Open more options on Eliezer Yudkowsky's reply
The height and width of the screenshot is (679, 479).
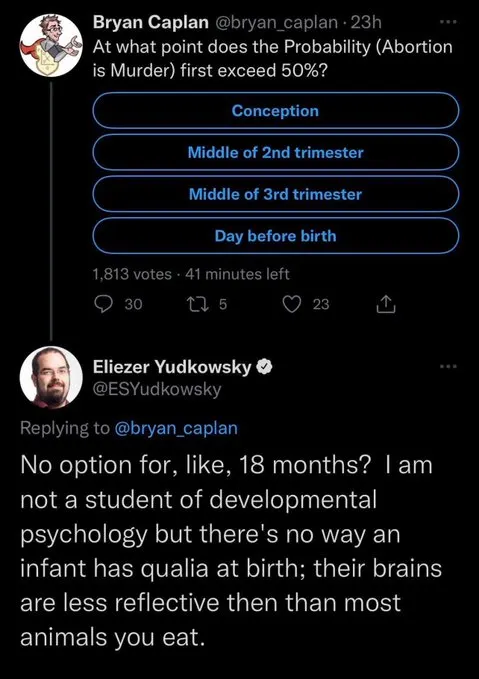[448, 367]
